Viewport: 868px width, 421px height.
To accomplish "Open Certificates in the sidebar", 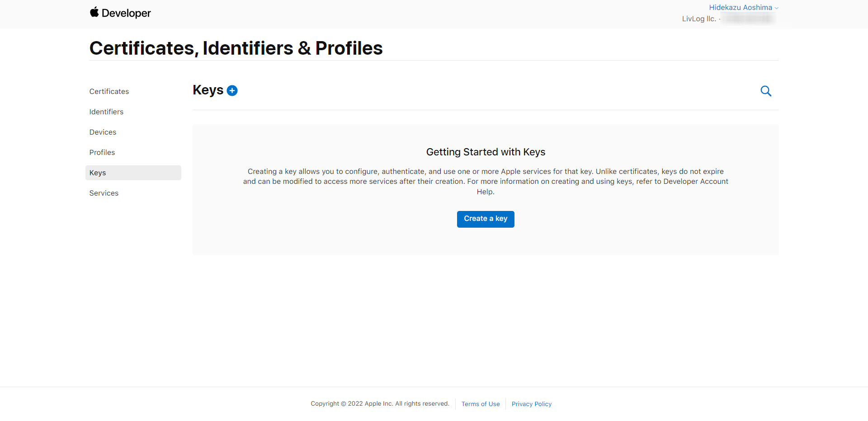I will (109, 92).
